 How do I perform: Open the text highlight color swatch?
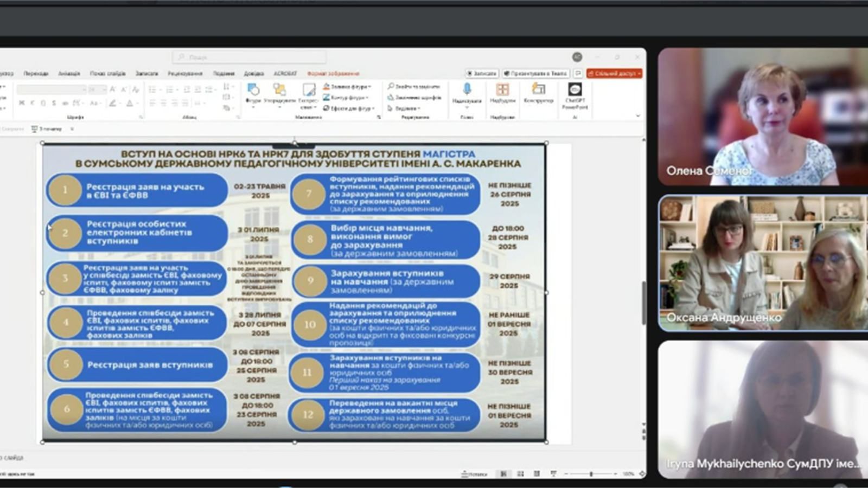pyautogui.click(x=113, y=102)
